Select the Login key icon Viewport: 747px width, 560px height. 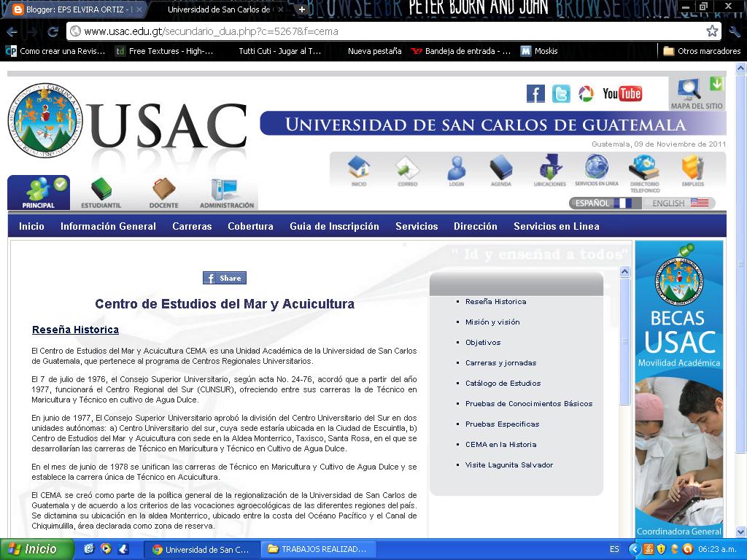click(456, 169)
